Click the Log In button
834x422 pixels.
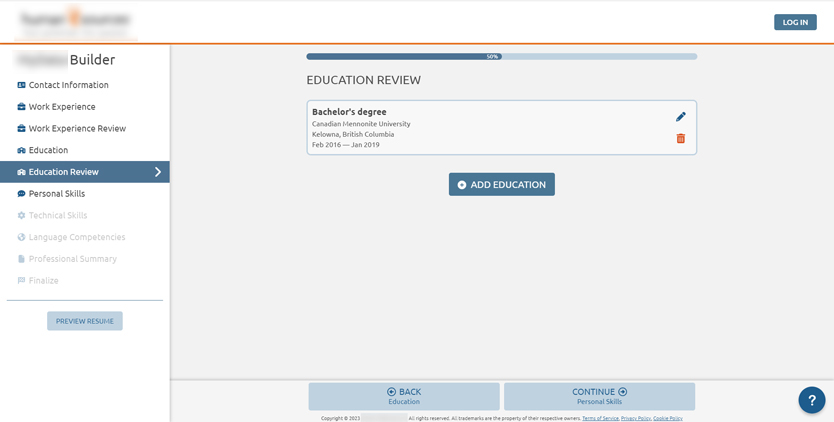(795, 22)
